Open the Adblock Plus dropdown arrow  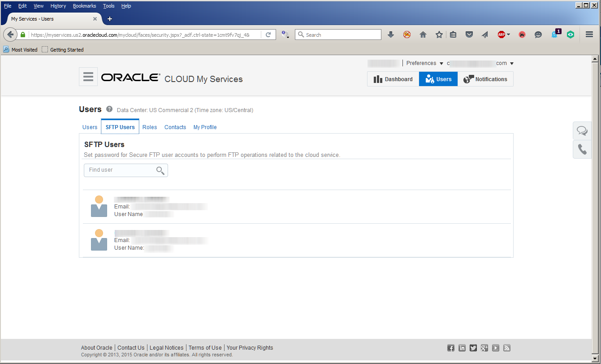509,35
